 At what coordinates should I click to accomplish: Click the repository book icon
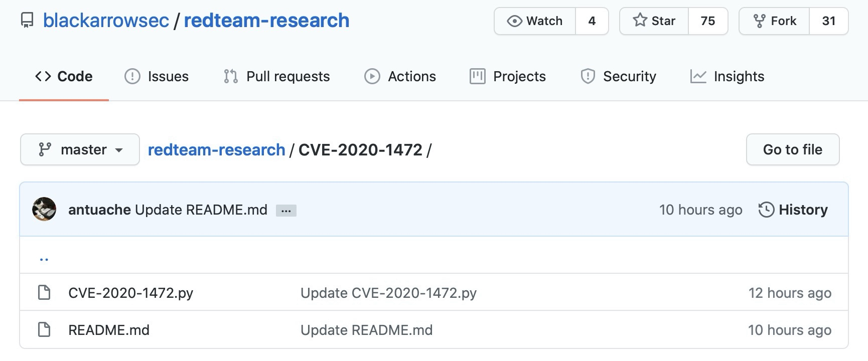(x=27, y=21)
